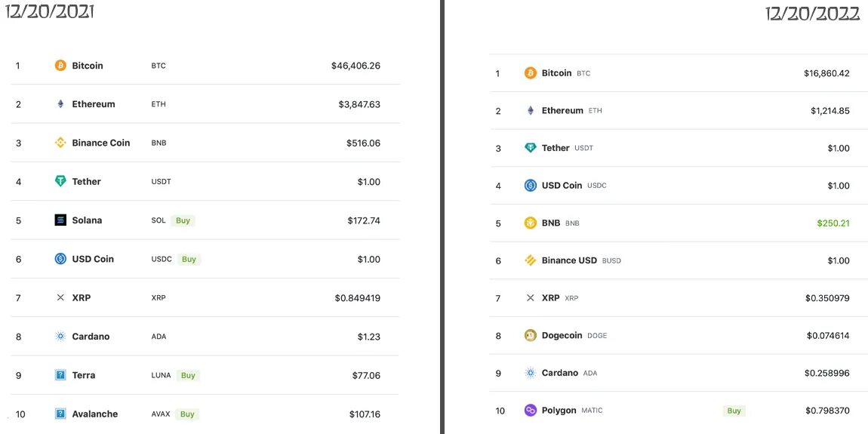Image resolution: width=868 pixels, height=434 pixels.
Task: Open the Avalanche coin name link
Action: (95, 414)
